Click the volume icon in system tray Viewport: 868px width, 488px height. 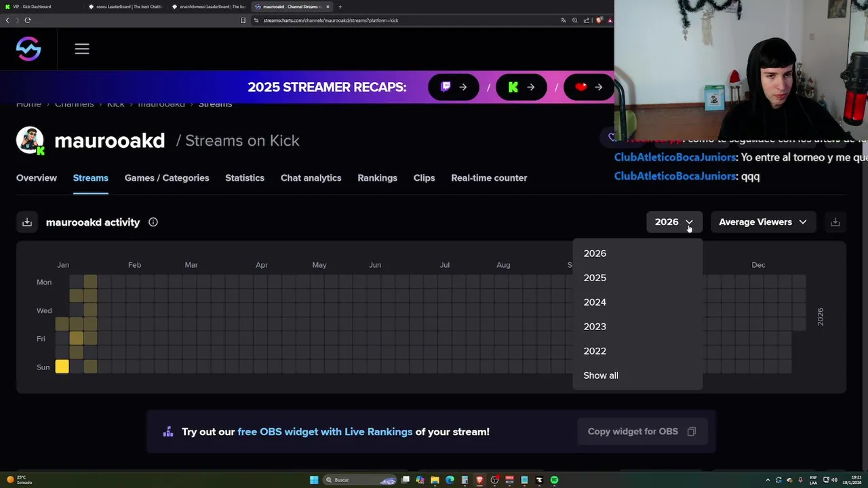(834, 480)
